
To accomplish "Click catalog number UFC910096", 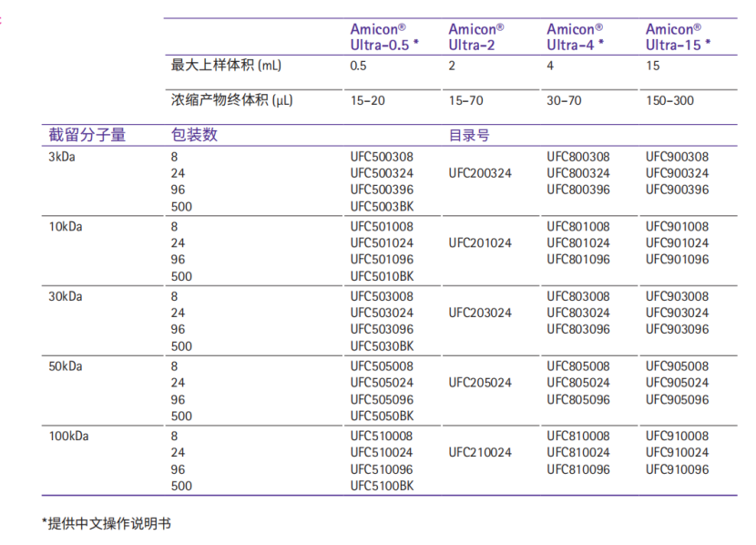I will click(x=677, y=469).
